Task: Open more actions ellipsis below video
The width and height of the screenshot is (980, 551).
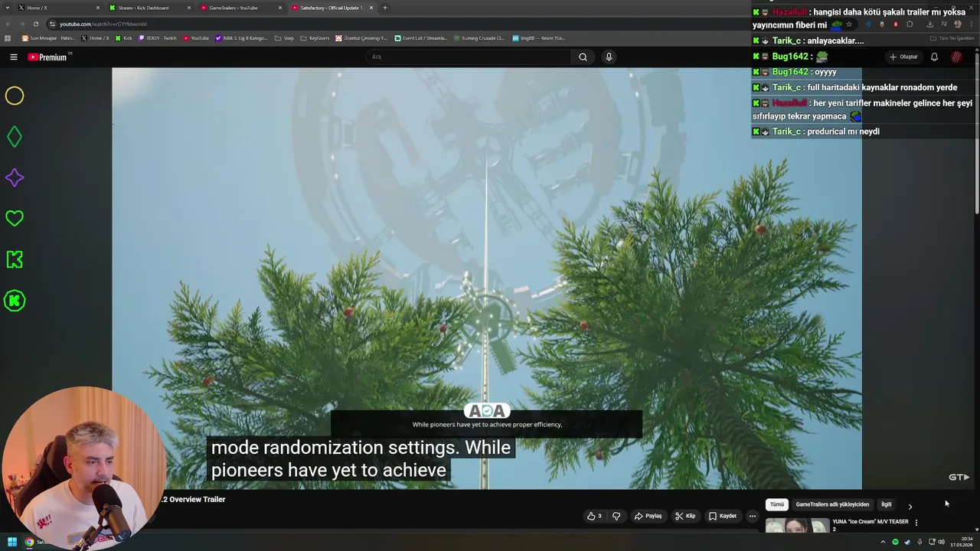Action: (x=753, y=516)
